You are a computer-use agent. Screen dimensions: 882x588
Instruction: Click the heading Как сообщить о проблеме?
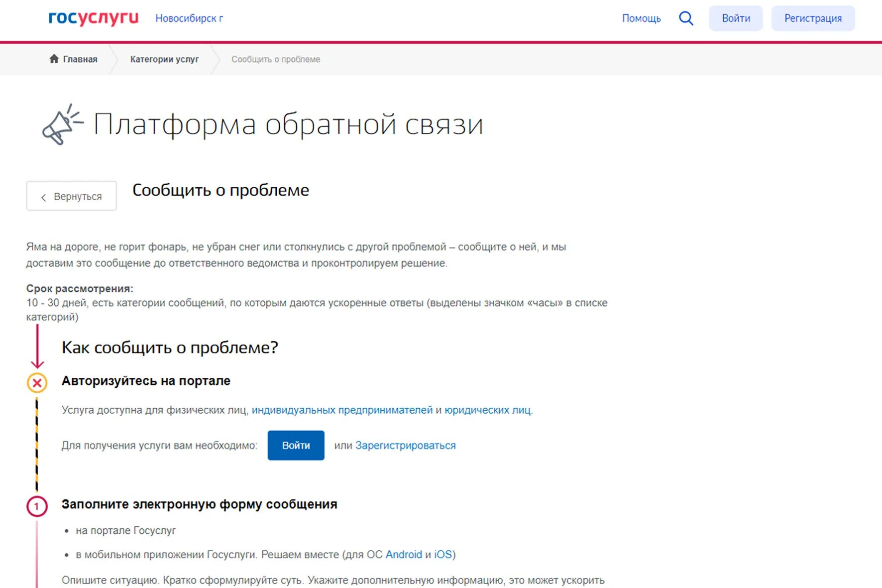170,348
